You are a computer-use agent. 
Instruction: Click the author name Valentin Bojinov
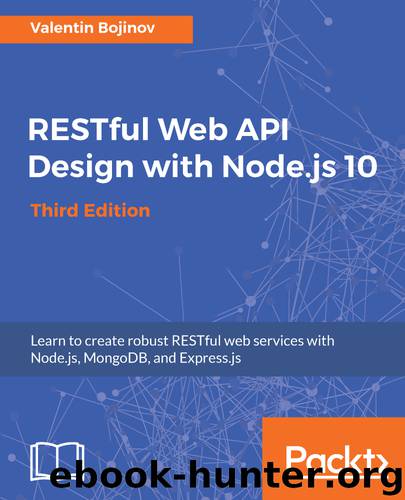pos(93,28)
